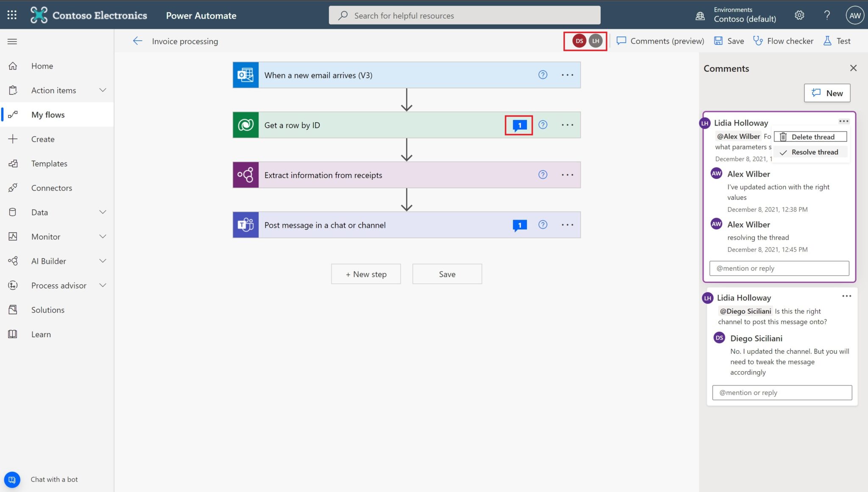Image resolution: width=868 pixels, height=492 pixels.
Task: Expand the Data section
Action: [x=103, y=212]
